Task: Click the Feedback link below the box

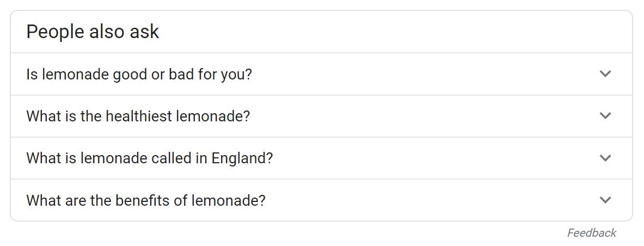Action: [591, 233]
